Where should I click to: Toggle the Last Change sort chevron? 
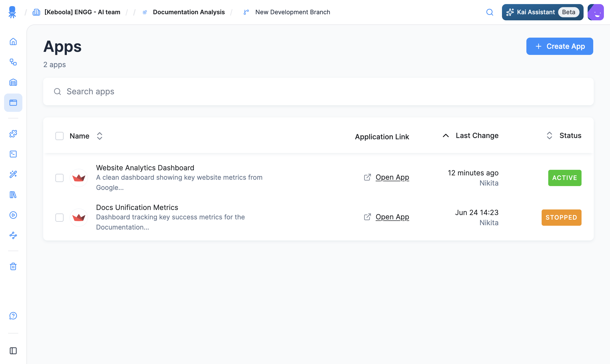click(446, 136)
